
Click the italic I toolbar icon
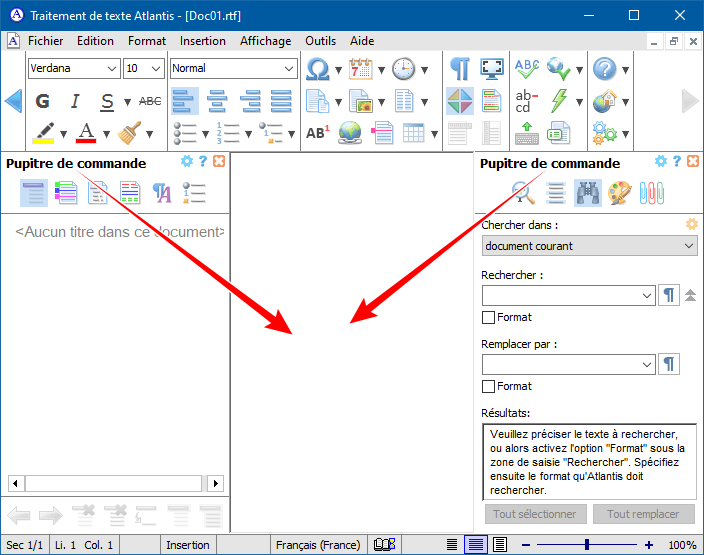[75, 101]
